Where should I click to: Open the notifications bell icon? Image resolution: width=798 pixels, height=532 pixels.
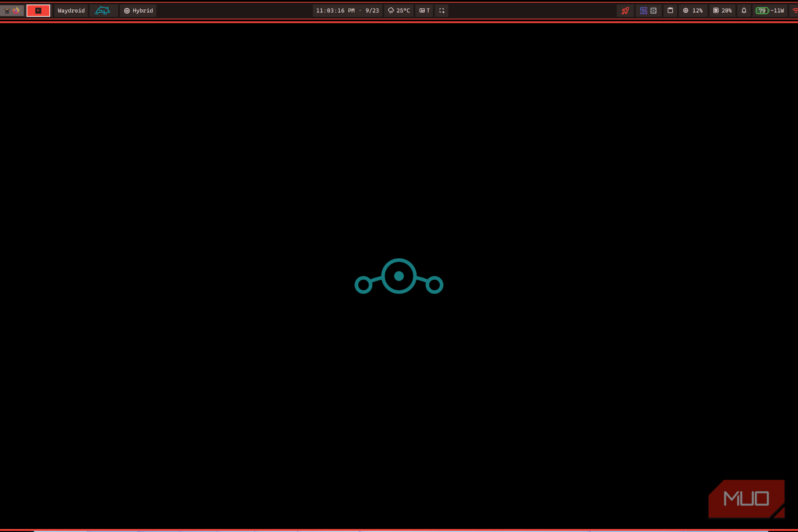[x=744, y=11]
